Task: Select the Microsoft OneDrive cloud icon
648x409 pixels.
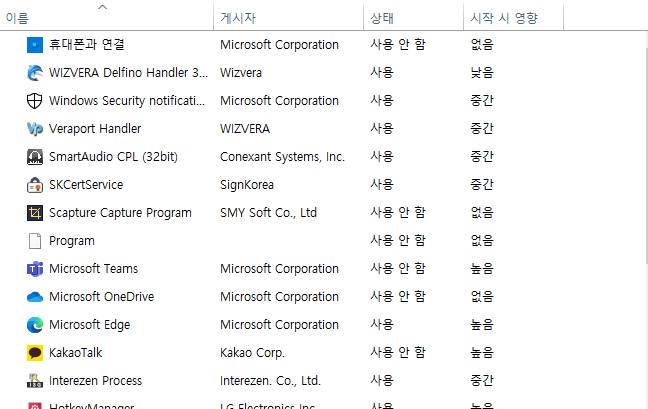Action: coord(35,297)
